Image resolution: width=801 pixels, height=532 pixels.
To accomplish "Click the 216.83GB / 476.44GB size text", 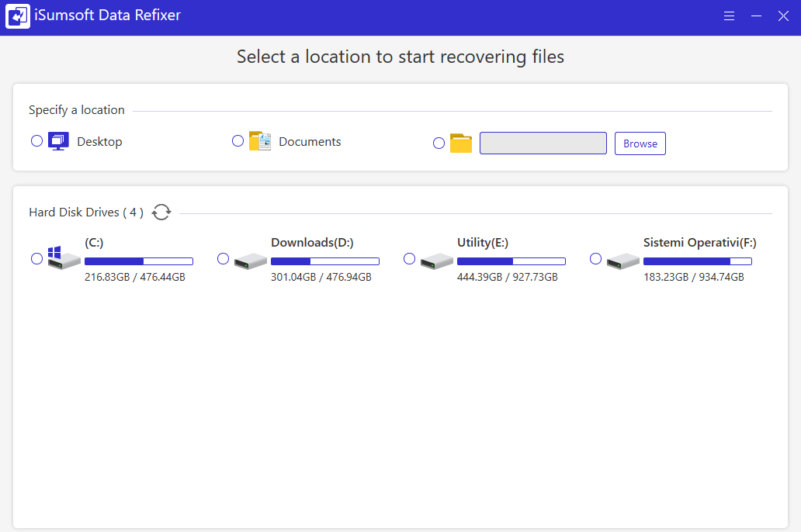I will pyautogui.click(x=135, y=277).
